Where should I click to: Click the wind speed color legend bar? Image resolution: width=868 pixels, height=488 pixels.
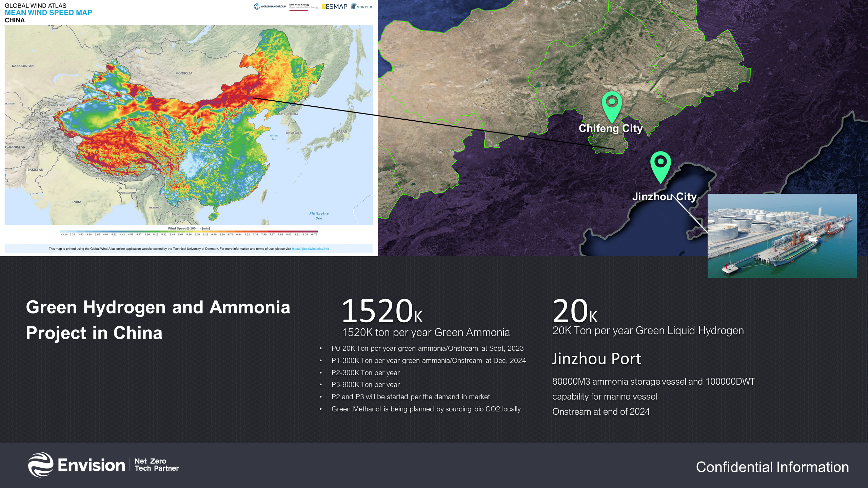[189, 231]
